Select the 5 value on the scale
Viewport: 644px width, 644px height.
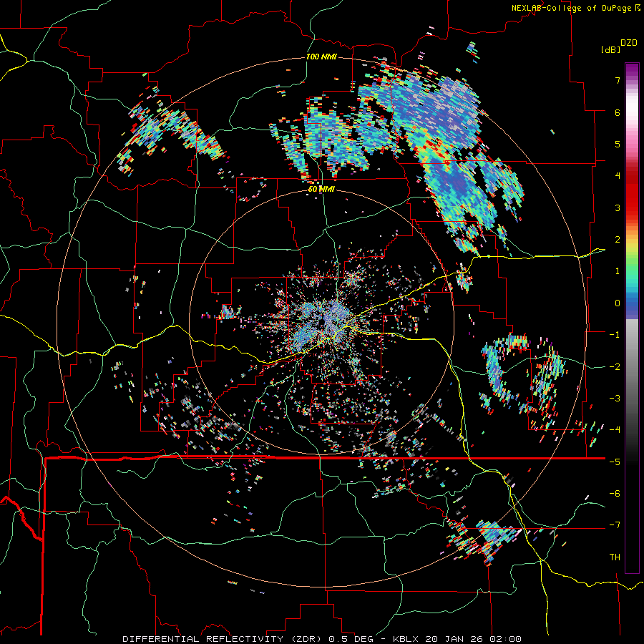[x=618, y=144]
